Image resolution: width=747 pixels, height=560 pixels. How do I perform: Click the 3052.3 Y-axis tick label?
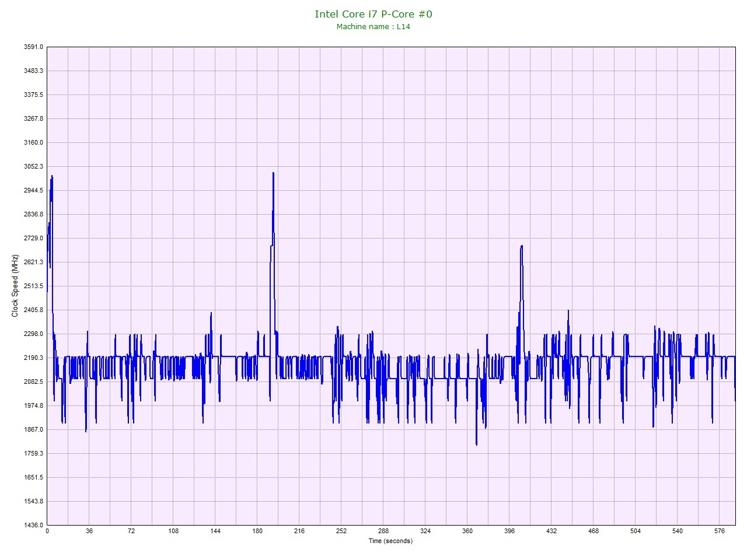pos(33,166)
